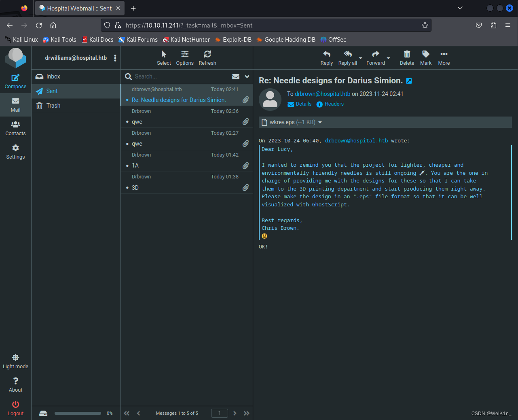
Task: Show message Details
Action: 300,104
